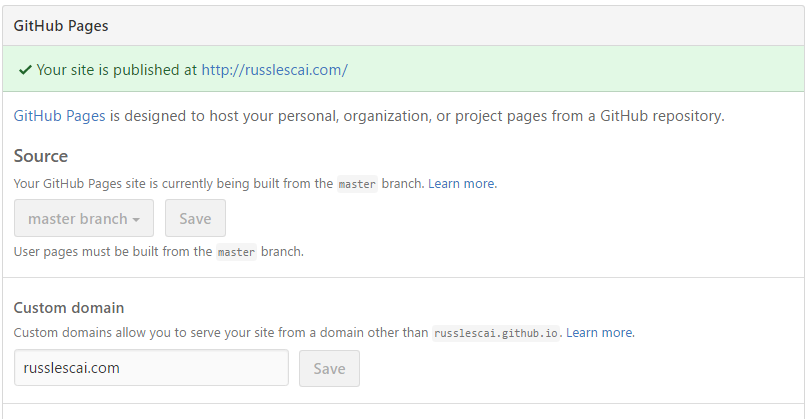The width and height of the screenshot is (811, 419).
Task: Click Save button next to master branch
Action: pyautogui.click(x=196, y=218)
